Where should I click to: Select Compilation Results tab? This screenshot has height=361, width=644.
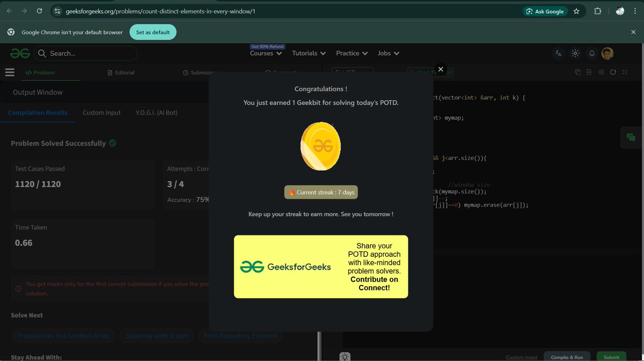(x=38, y=113)
